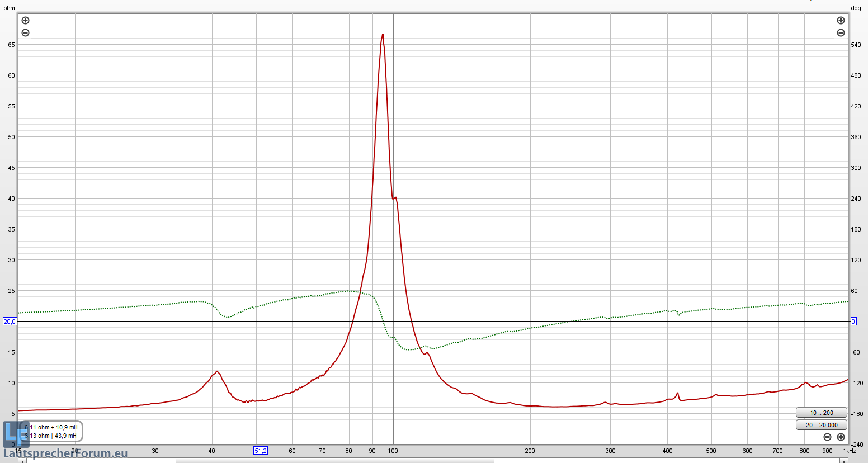Click the right scroll arrow of horizontal scrollbar
The width and height of the screenshot is (868, 463).
click(x=843, y=461)
